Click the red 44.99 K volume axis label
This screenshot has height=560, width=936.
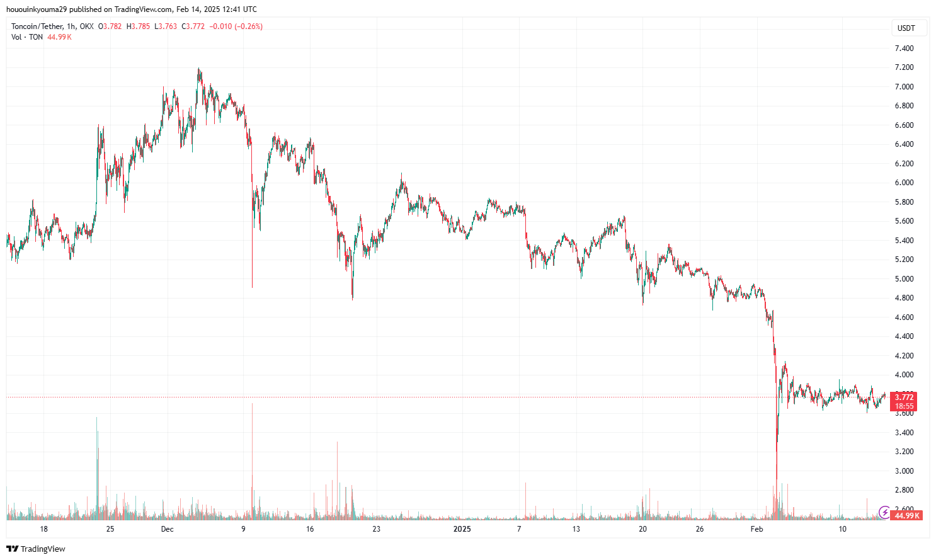click(907, 515)
